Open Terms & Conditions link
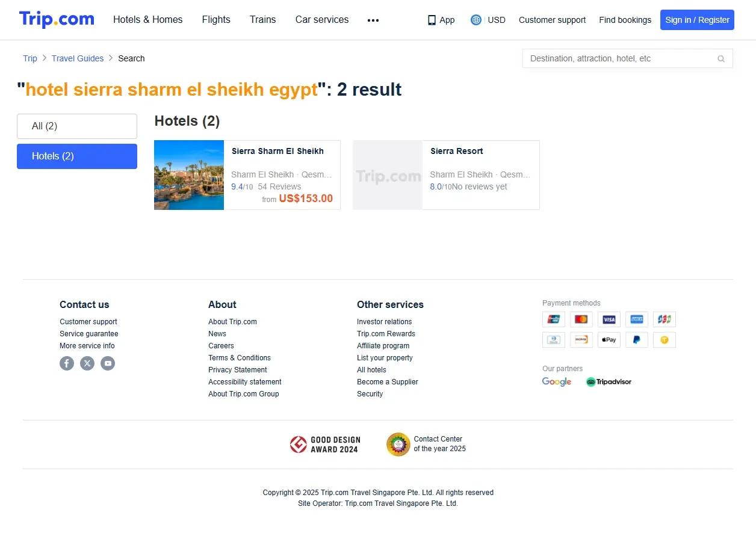This screenshot has width=756, height=554. click(x=240, y=358)
